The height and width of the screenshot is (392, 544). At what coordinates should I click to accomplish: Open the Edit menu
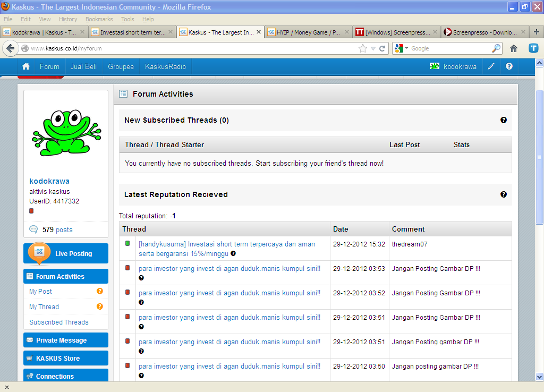(25, 19)
